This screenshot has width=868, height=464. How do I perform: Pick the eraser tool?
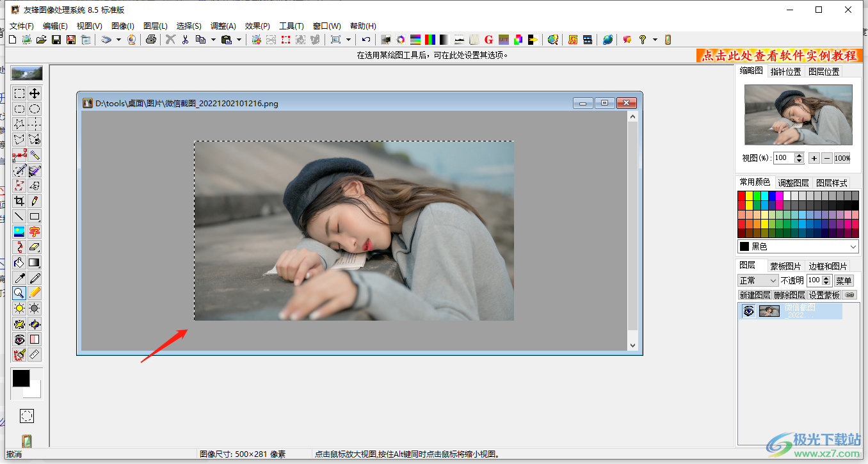(x=35, y=247)
